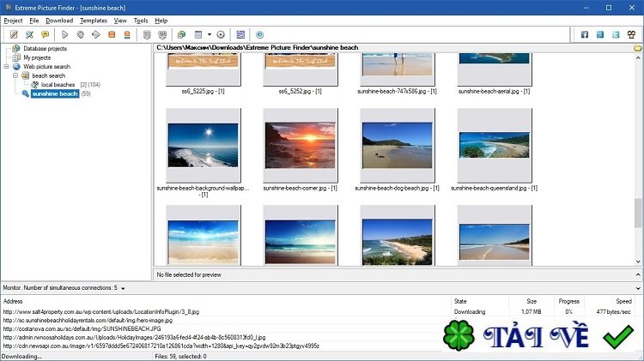Open project settings wrench icon
The image size is (644, 361).
[29, 35]
